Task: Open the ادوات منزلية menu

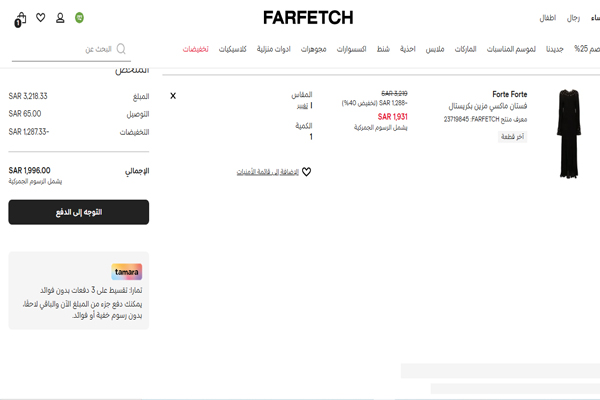Action: (x=274, y=49)
